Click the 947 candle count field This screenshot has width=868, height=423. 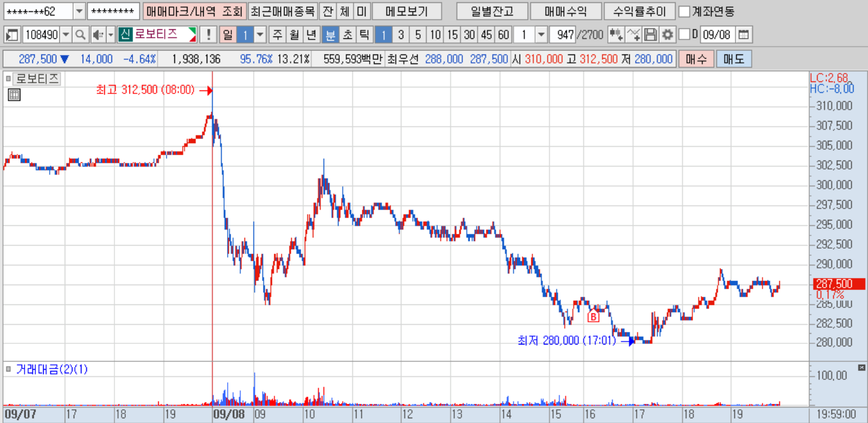562,35
